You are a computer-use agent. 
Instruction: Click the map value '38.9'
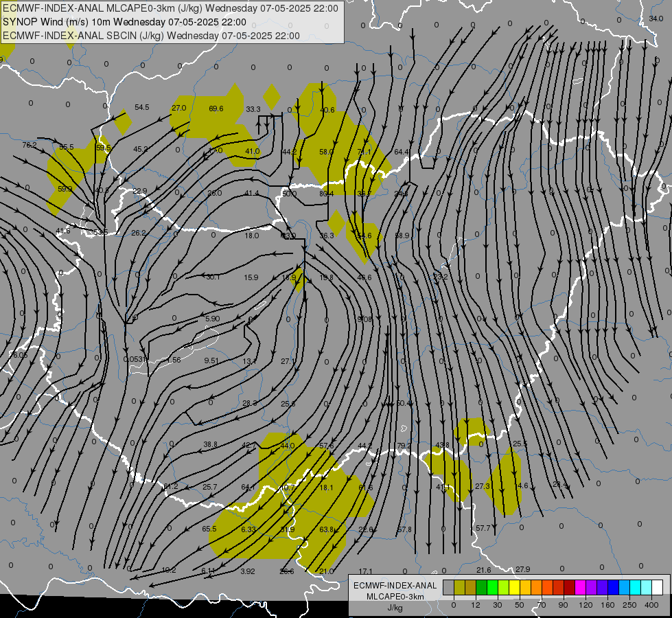(x=402, y=236)
